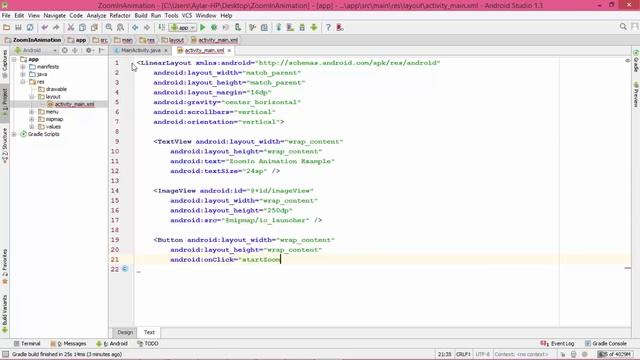Click the UTF-8 encoding in status bar
This screenshot has width=640, height=360.
tap(482, 354)
